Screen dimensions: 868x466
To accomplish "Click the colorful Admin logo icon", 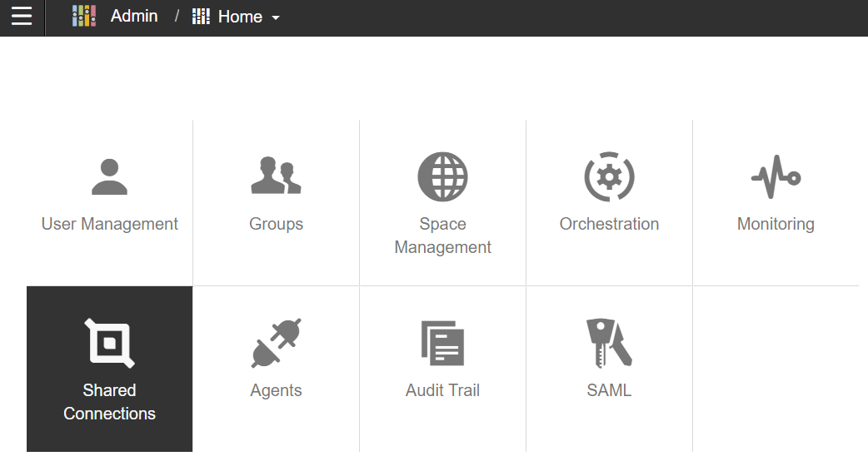I will (84, 16).
